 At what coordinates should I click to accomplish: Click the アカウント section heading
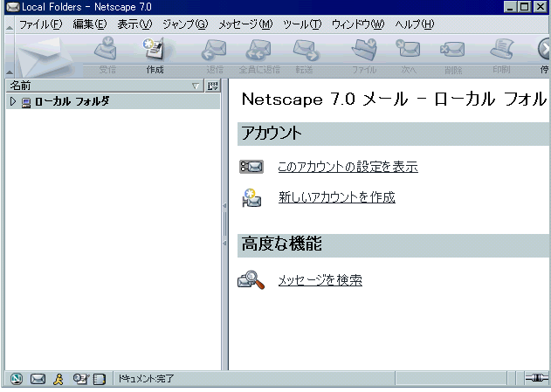271,134
